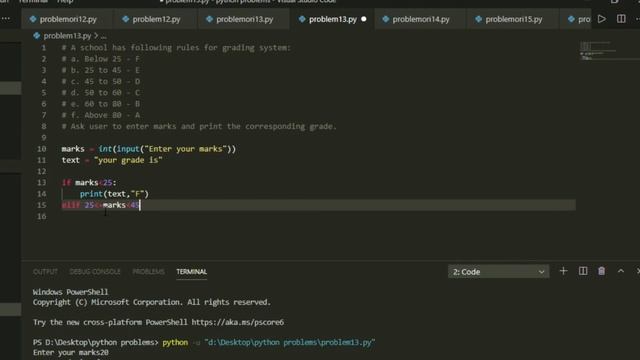Kill terminal with trash icon
This screenshot has width=640, height=360.
tap(602, 271)
